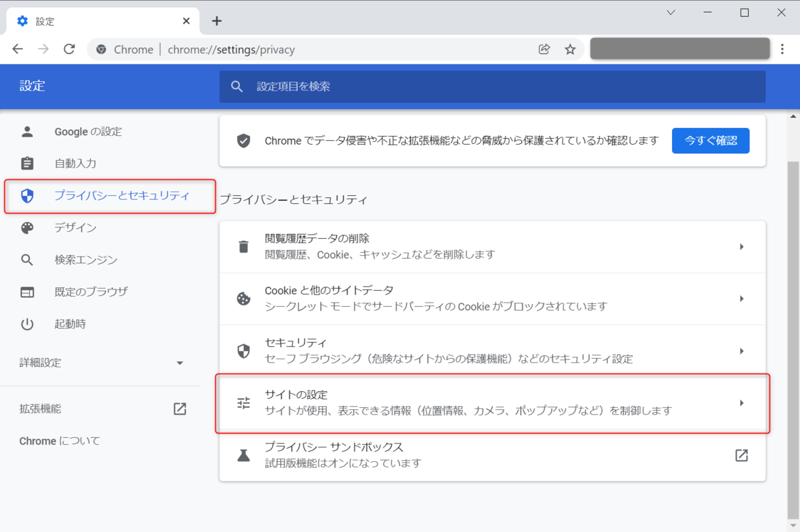The width and height of the screenshot is (800, 532).
Task: Select the palette icon beside デザイン
Action: coord(27,227)
